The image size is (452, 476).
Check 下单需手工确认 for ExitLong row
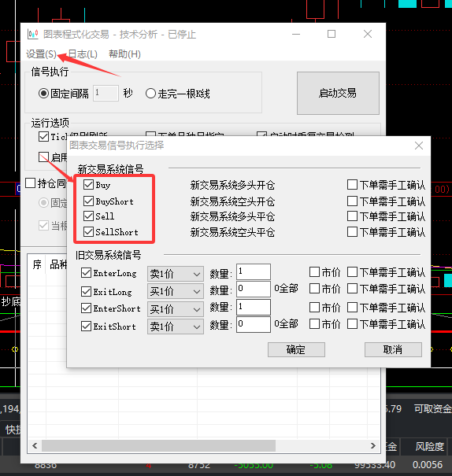[352, 289]
